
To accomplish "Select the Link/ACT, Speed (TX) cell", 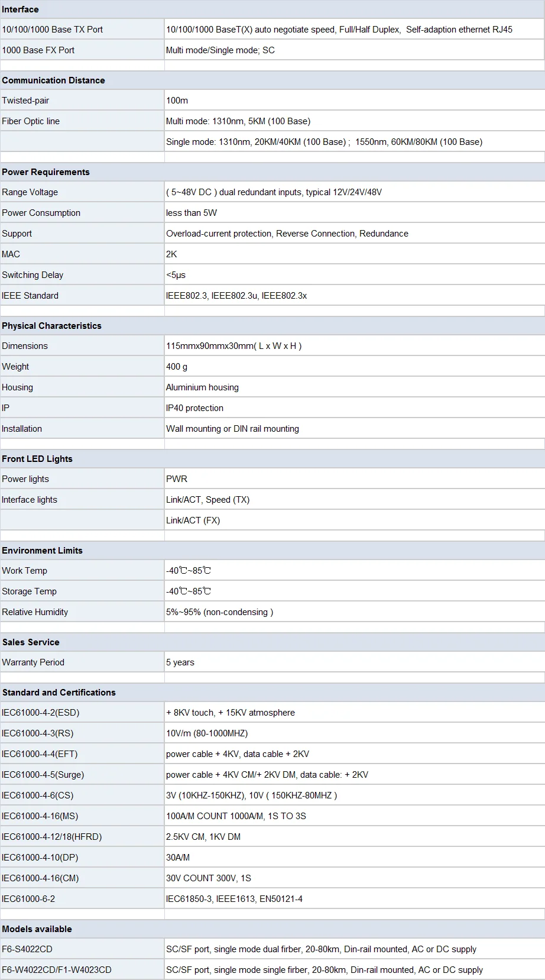I will 207,500.
